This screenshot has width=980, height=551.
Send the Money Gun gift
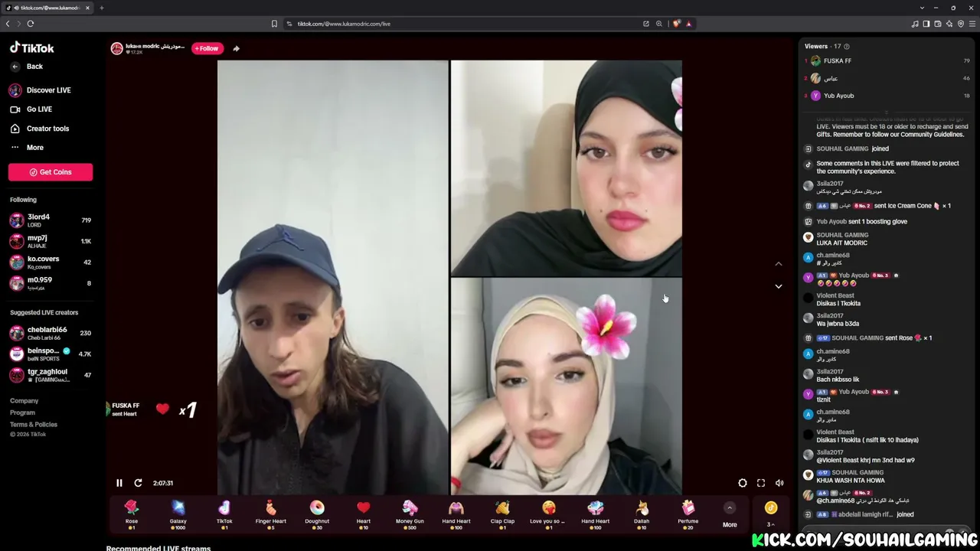point(410,514)
